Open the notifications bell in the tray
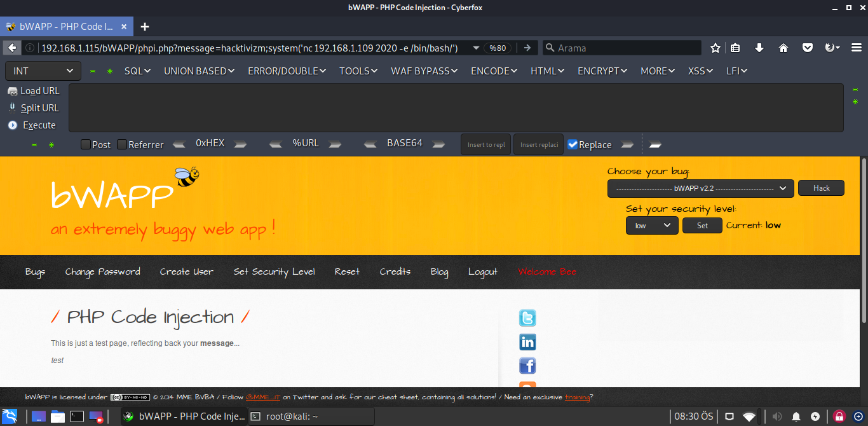 point(796,417)
